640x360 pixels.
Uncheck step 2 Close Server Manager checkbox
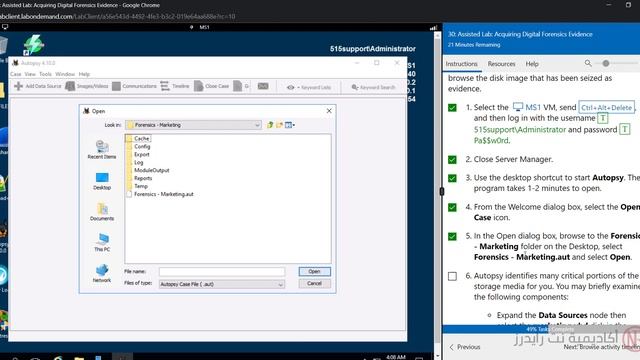pyautogui.click(x=452, y=160)
